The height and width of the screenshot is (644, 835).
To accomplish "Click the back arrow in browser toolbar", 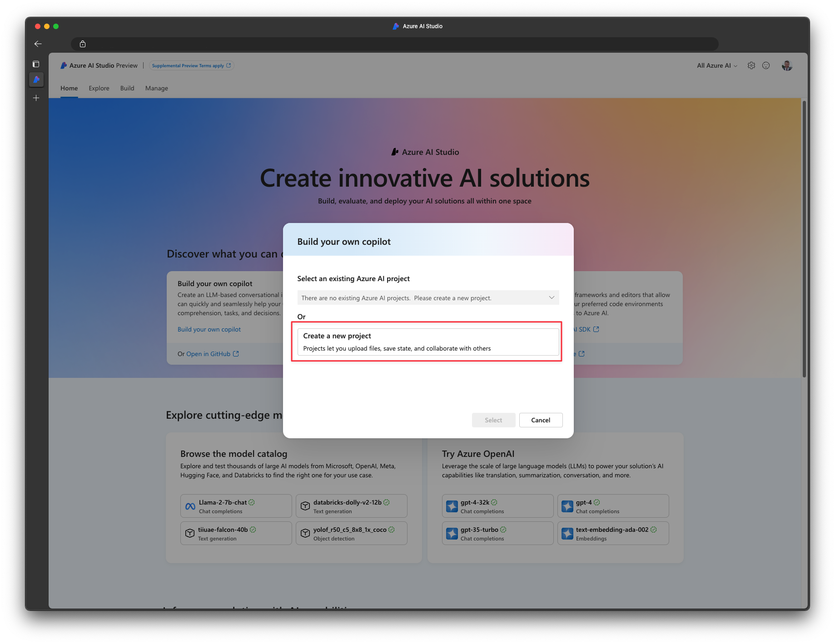I will pyautogui.click(x=38, y=44).
